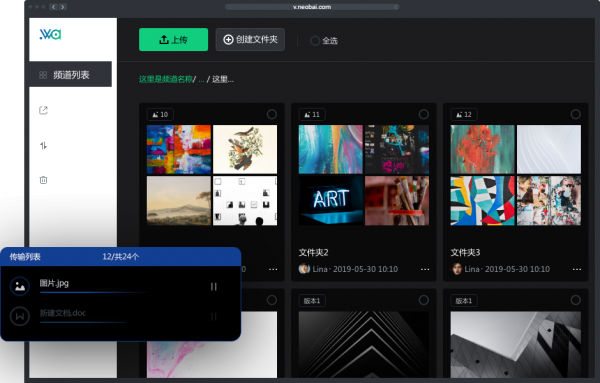The image size is (600, 383).
Task: Click the image file icon beside 图片.jpg
Action: 20,286
